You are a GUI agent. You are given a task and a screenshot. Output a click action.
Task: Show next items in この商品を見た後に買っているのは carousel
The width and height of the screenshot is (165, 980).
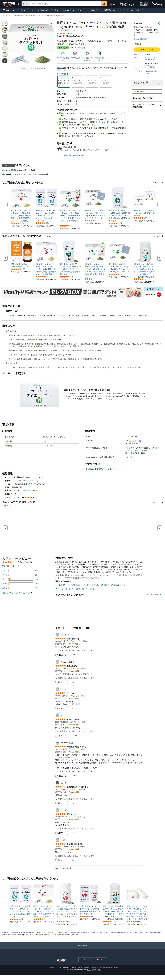[160, 204]
